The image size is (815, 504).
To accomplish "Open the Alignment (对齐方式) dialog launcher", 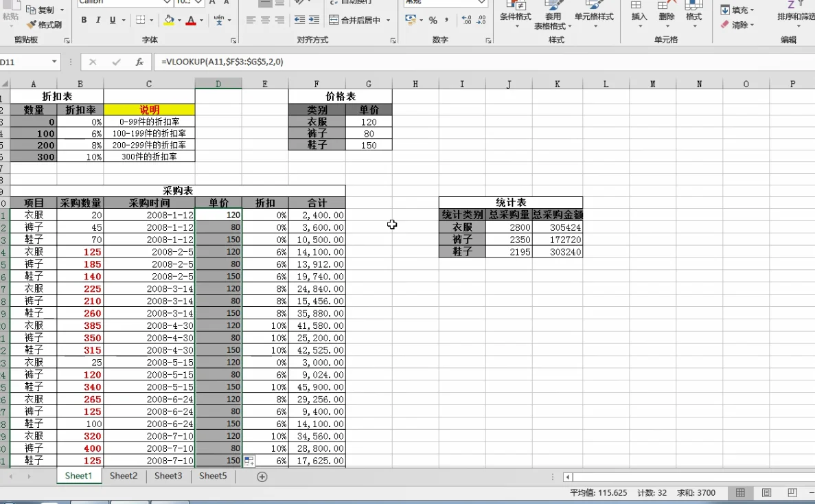I will (393, 40).
